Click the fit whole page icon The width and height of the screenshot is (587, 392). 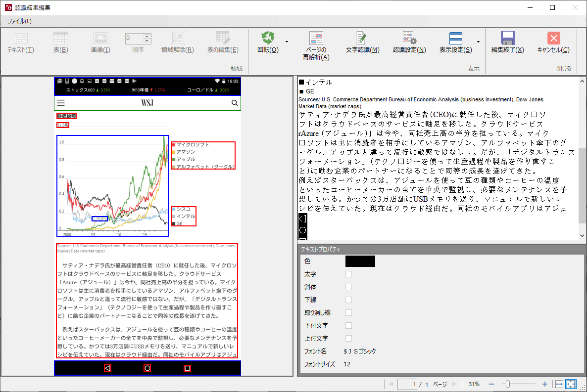coord(571,384)
